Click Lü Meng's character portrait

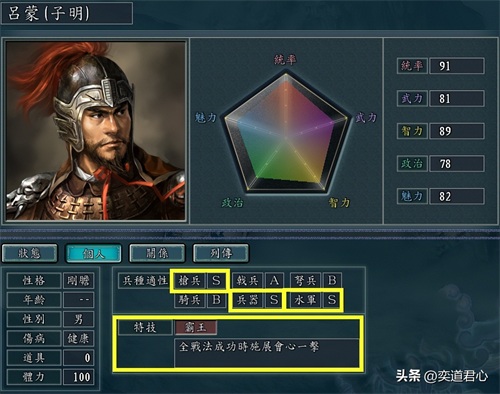click(x=96, y=131)
